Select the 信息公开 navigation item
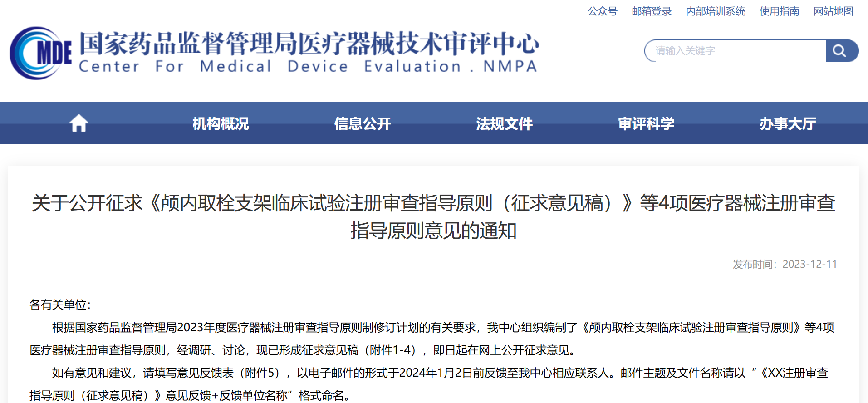The width and height of the screenshot is (868, 403). point(362,123)
